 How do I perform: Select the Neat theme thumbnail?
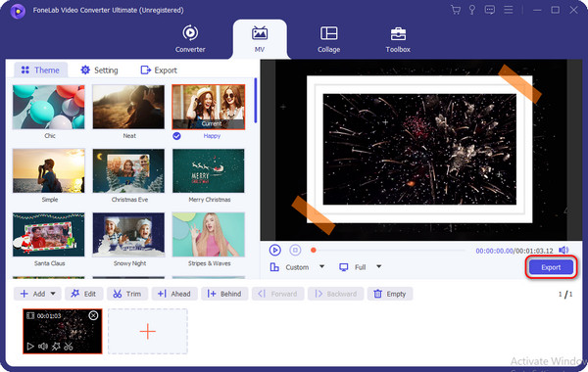tap(128, 107)
